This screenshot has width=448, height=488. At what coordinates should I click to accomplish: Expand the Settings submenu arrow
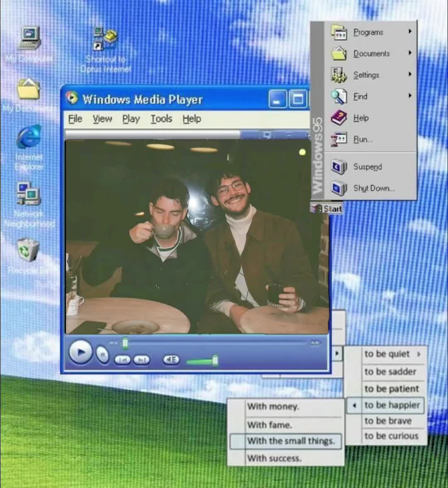[x=410, y=74]
